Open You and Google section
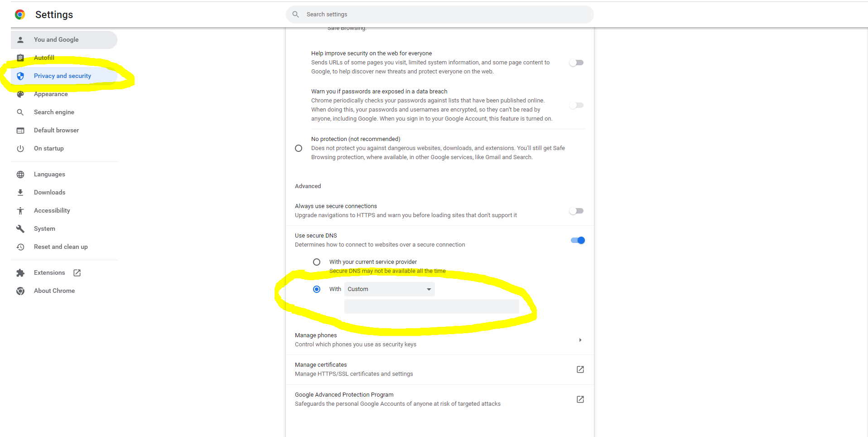Screen dimensions: 868x437 tap(64, 40)
